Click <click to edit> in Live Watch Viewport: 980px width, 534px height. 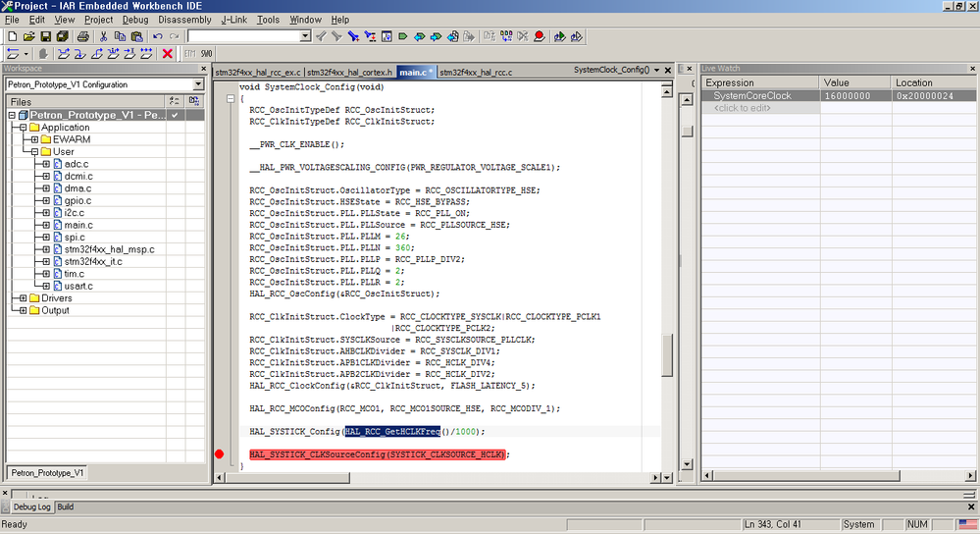[x=742, y=108]
